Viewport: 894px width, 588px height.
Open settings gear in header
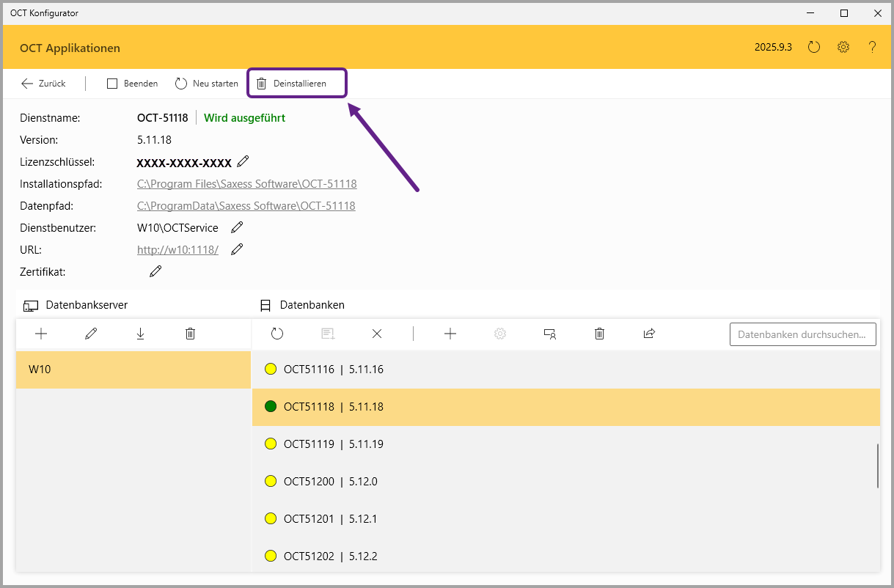pyautogui.click(x=843, y=47)
